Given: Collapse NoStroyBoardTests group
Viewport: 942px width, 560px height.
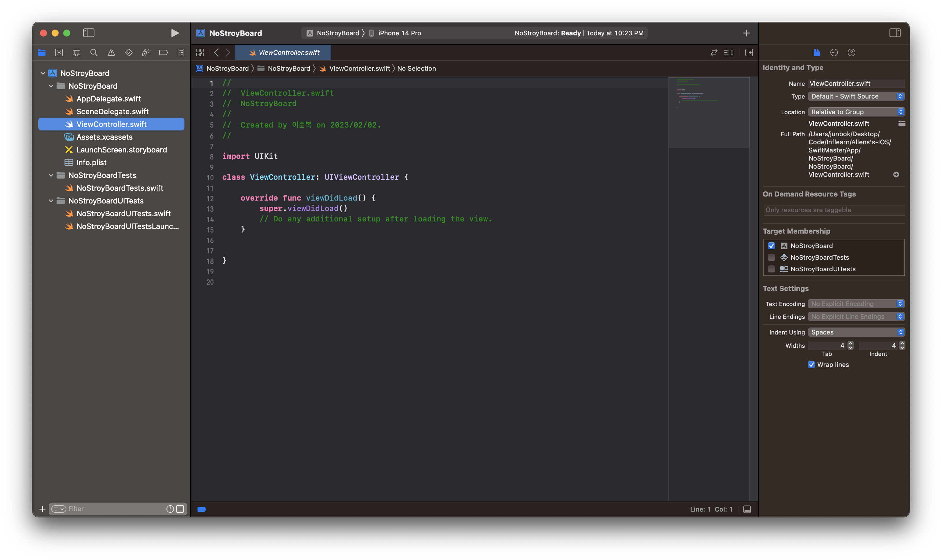Looking at the screenshot, I should 51,175.
